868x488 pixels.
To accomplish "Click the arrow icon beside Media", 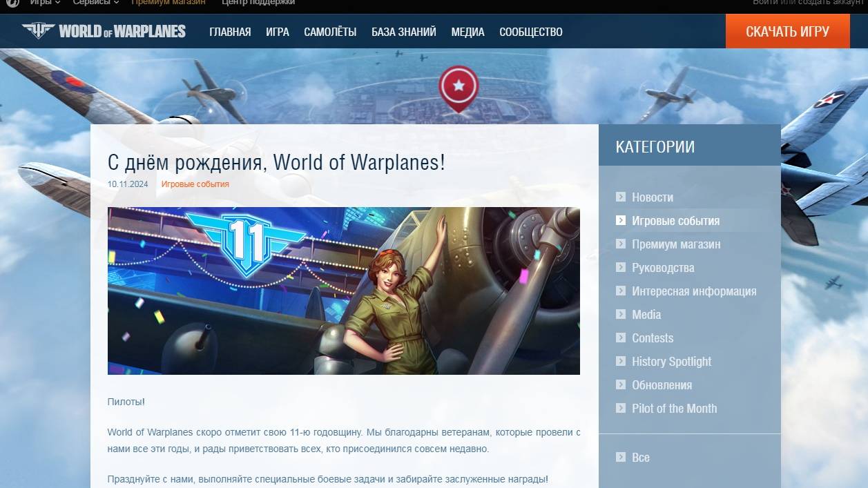I will 621,314.
